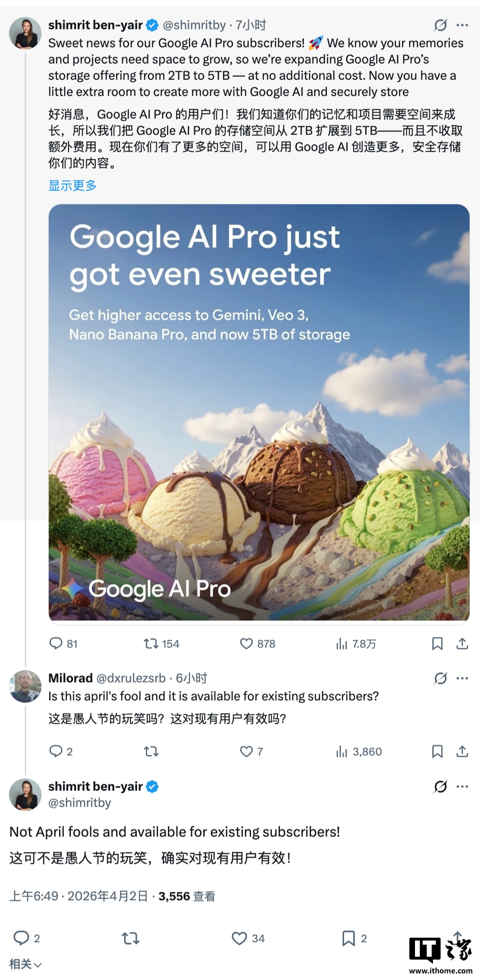View analytics of the 7.8万 views post
Screen dimensions: 480x980
coord(342,644)
